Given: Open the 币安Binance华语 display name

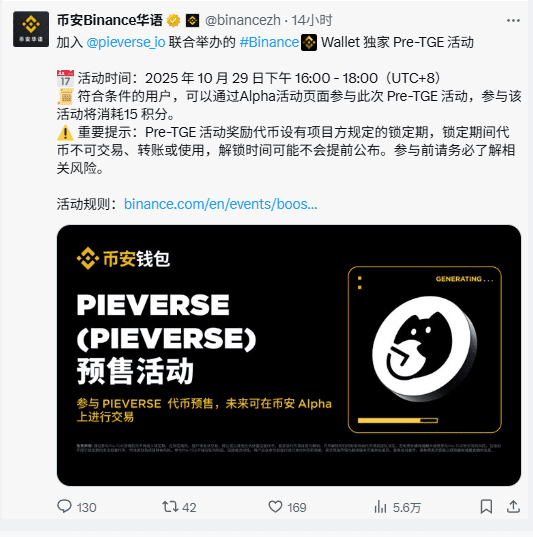Looking at the screenshot, I should 110,21.
